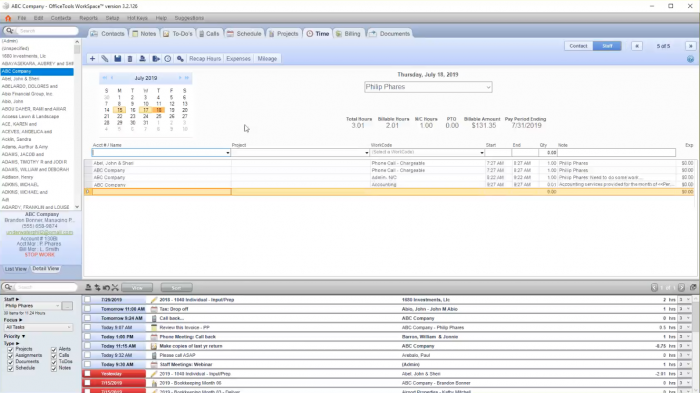The image size is (700, 393).
Task: Click the stamp icon in Time toolbar
Action: tap(142, 59)
